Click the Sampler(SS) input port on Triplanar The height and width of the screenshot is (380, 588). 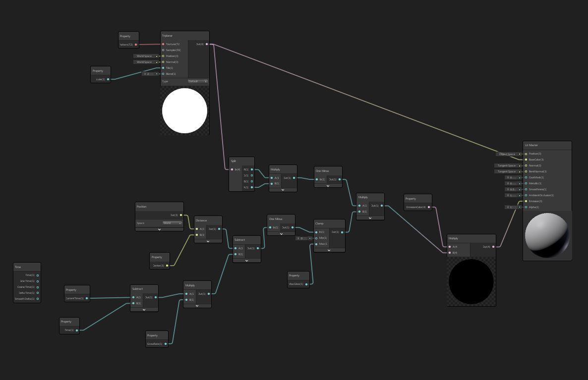(x=163, y=50)
